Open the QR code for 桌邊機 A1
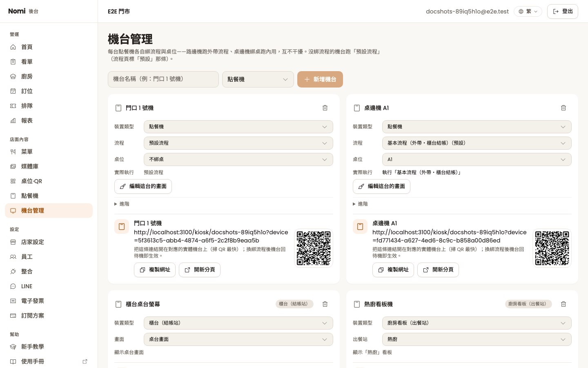588x368 pixels. pos(552,248)
